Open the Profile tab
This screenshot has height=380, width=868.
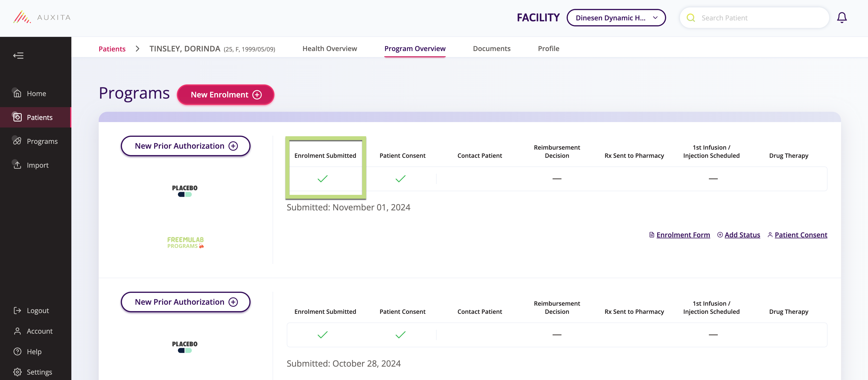pos(548,49)
